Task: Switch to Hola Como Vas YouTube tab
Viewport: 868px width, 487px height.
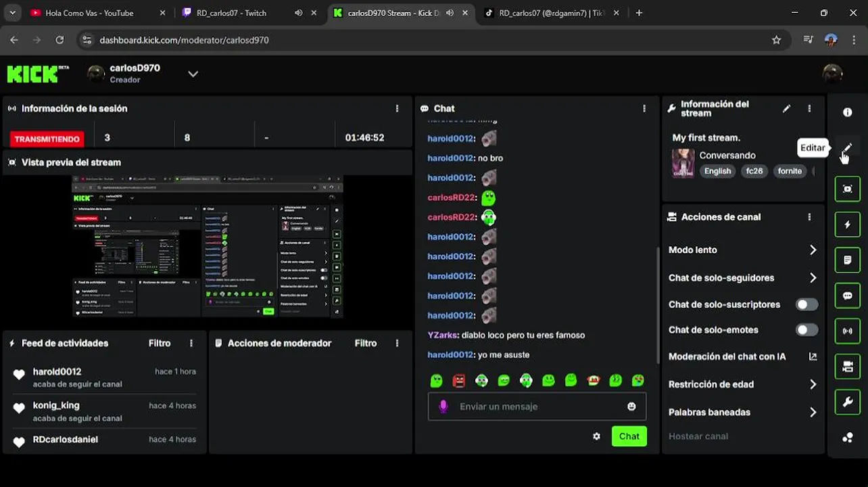Action: point(98,13)
